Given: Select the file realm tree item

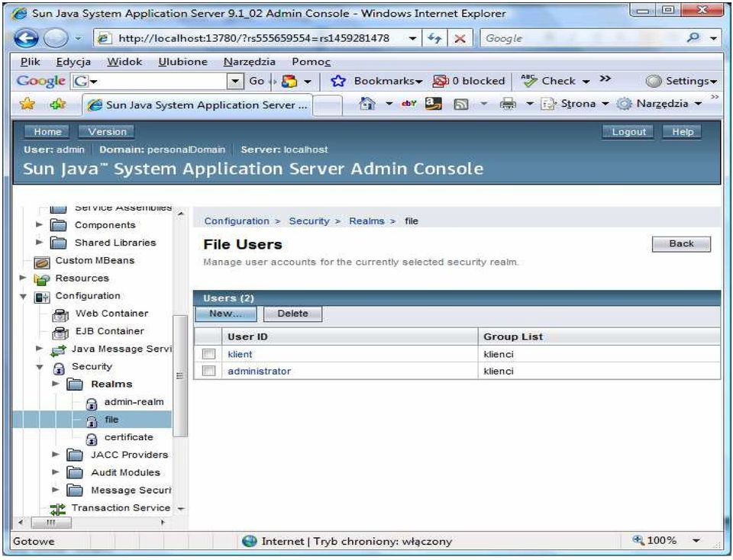Looking at the screenshot, I should point(111,420).
